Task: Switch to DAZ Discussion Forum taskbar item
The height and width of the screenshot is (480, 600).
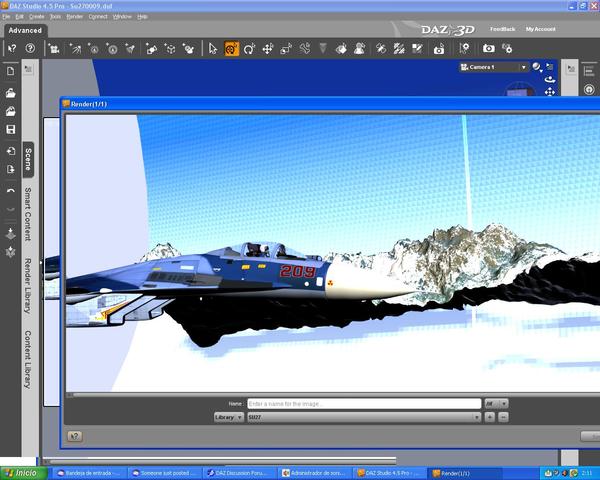Action: point(240,473)
